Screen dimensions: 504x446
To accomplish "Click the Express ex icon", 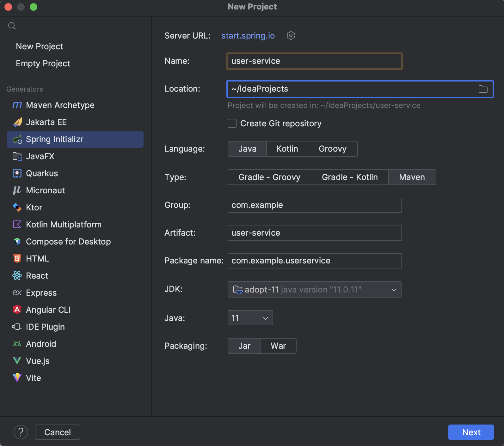I will click(17, 293).
